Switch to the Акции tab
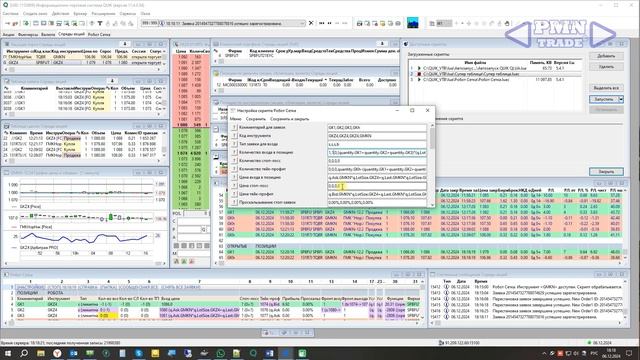 point(8,35)
